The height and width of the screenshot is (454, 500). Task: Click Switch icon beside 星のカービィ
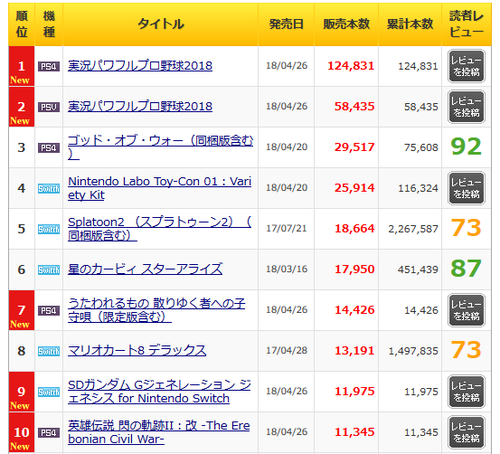49,270
